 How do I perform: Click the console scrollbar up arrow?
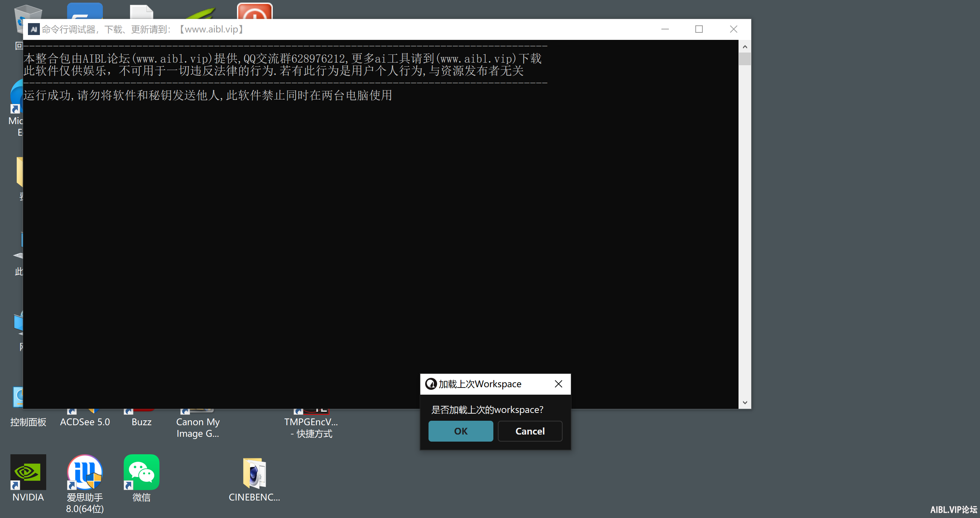coord(745,47)
